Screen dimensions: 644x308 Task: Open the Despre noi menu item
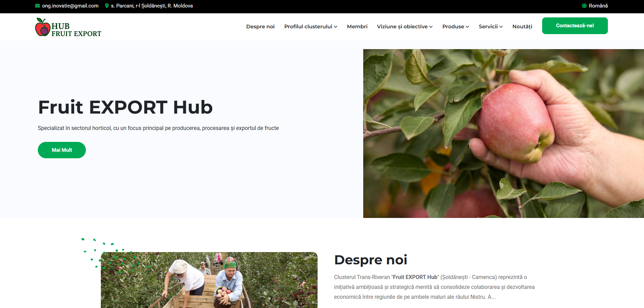pos(260,27)
